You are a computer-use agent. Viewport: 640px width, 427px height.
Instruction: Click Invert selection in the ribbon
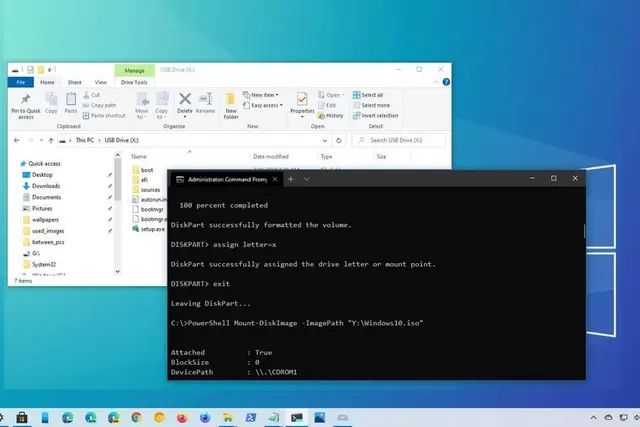[x=375, y=116]
